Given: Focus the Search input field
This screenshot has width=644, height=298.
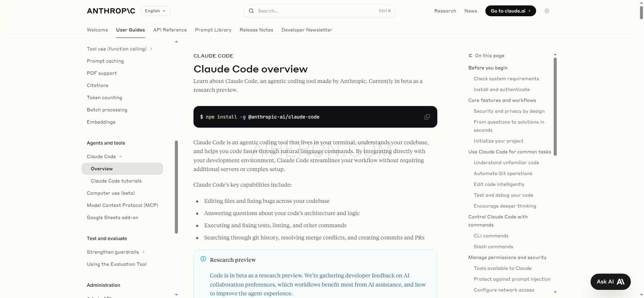Looking at the screenshot, I should pyautogui.click(x=319, y=11).
